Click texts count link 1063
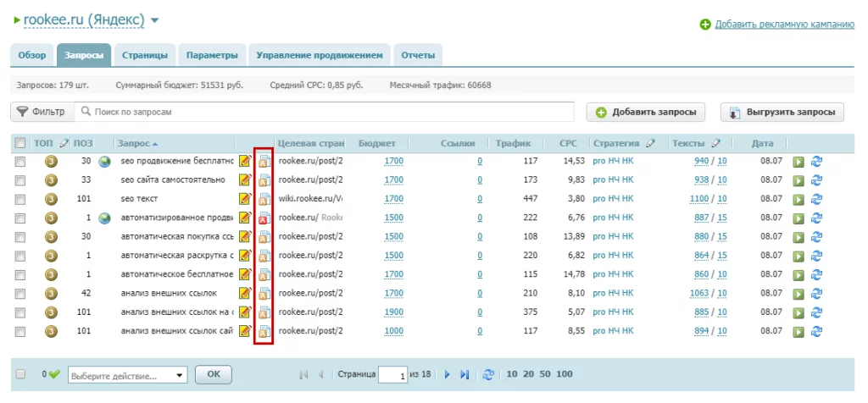This screenshot has width=868, height=403. pos(699,293)
